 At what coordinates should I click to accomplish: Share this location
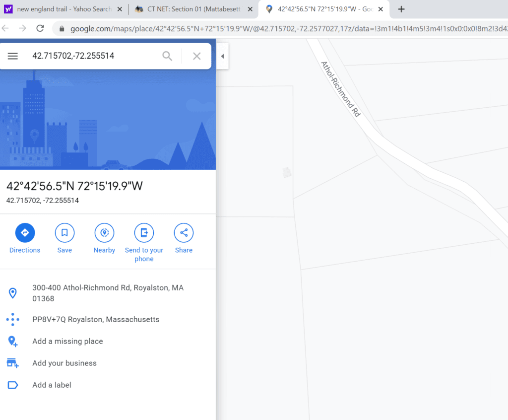(184, 233)
